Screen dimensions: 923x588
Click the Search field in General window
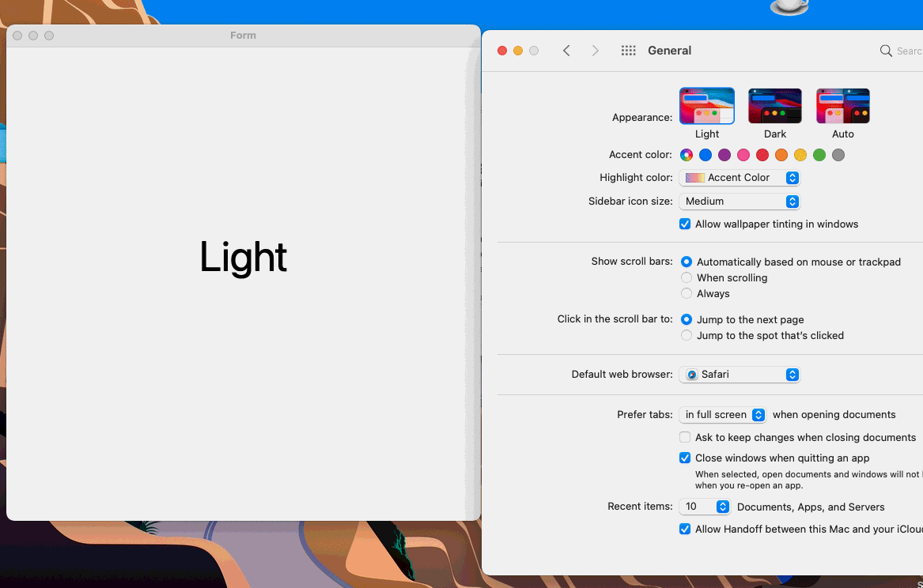902,51
